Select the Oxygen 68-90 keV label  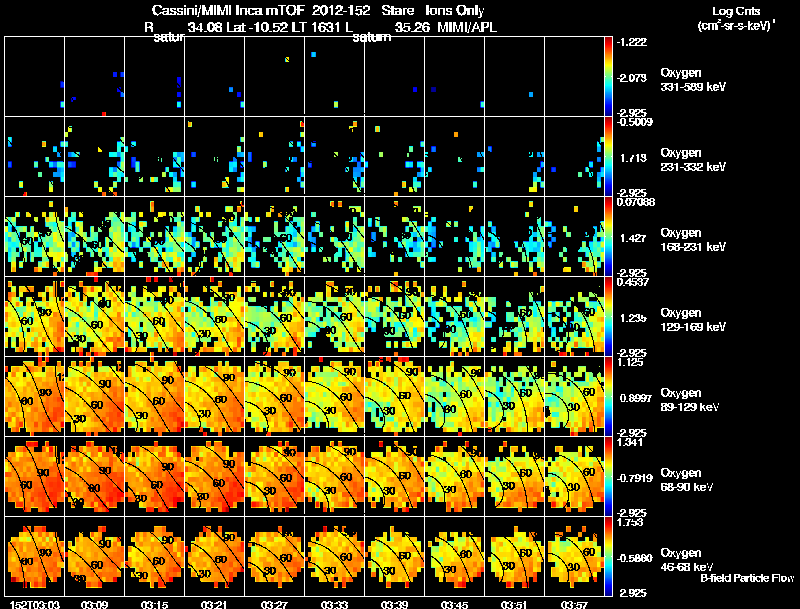pyautogui.click(x=687, y=480)
